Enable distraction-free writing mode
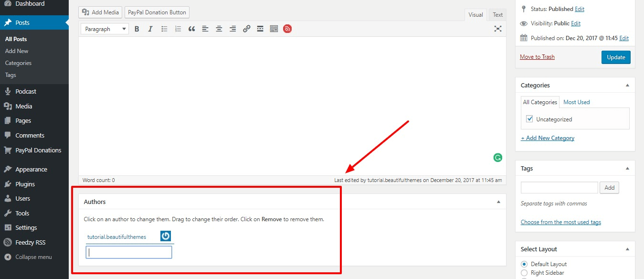The height and width of the screenshot is (279, 644). pos(498,29)
